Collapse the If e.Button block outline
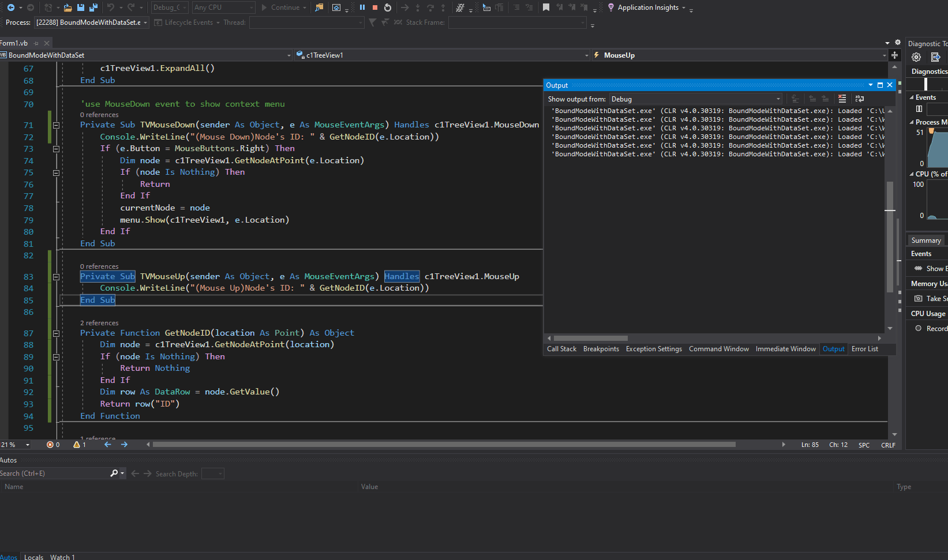This screenshot has width=948, height=560. [x=56, y=149]
